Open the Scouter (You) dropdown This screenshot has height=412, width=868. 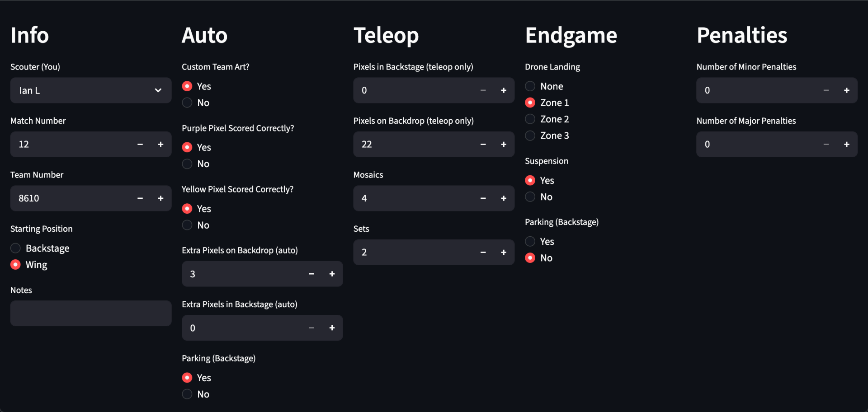(x=91, y=90)
